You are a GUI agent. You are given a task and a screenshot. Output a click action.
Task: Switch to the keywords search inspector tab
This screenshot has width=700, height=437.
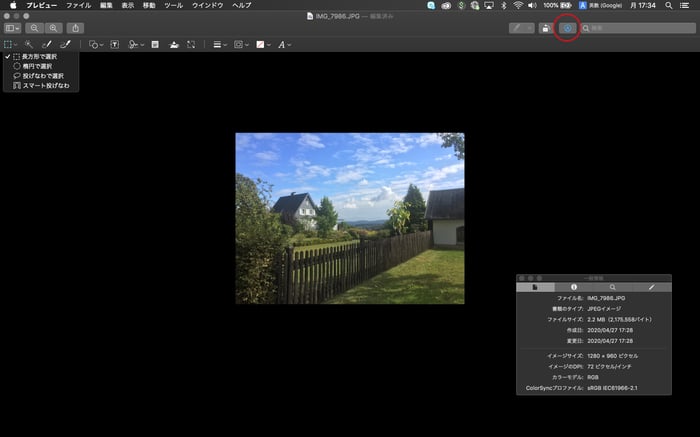coord(612,287)
